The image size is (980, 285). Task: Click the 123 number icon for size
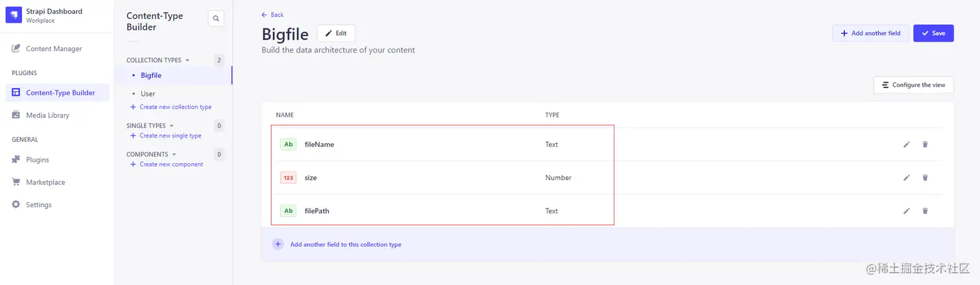(288, 177)
